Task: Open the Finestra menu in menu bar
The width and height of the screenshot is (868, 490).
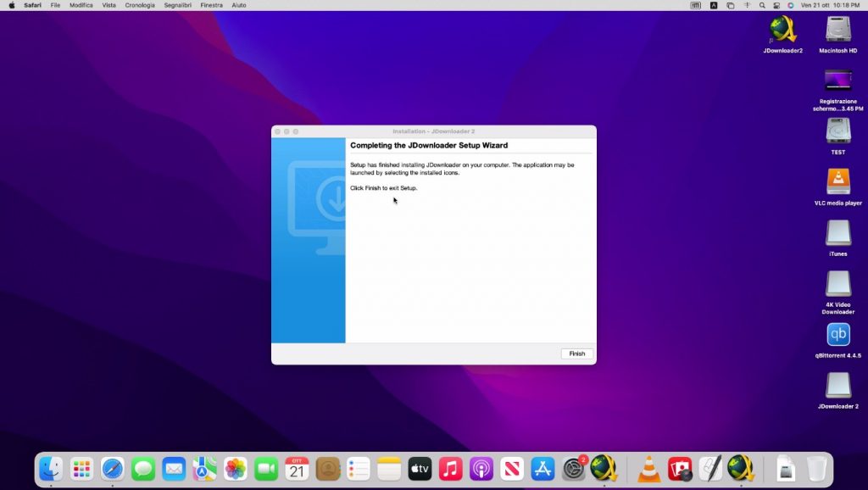Action: [211, 5]
